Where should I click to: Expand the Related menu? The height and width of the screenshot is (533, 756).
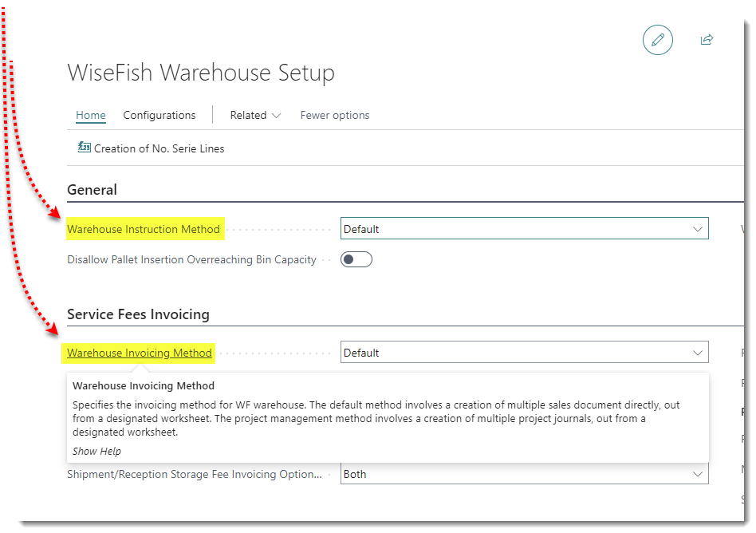[x=255, y=115]
